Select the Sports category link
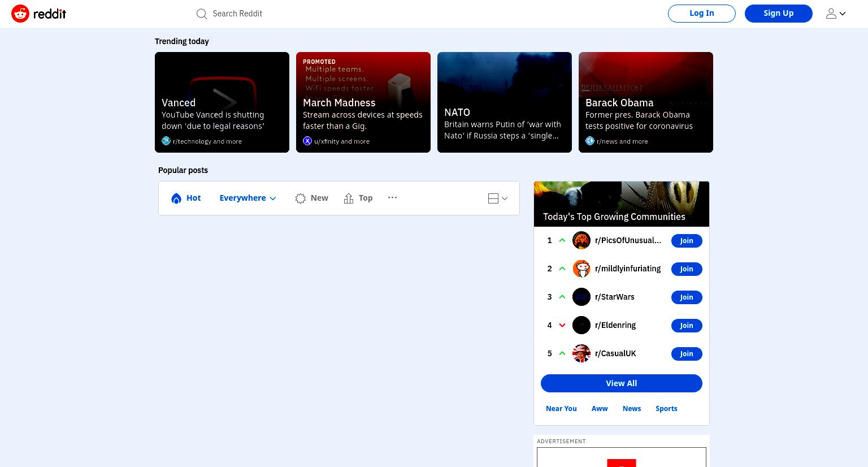 point(666,409)
